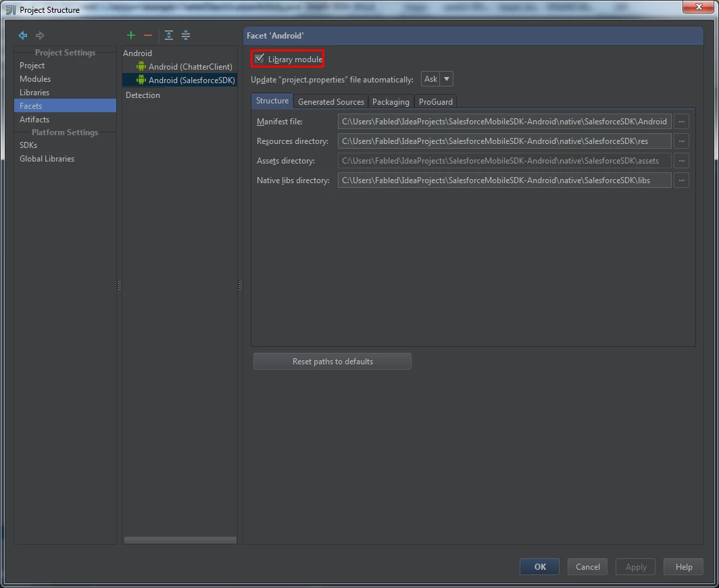Browse for the Assets directory
Viewport: 719px width, 588px height.
[681, 161]
